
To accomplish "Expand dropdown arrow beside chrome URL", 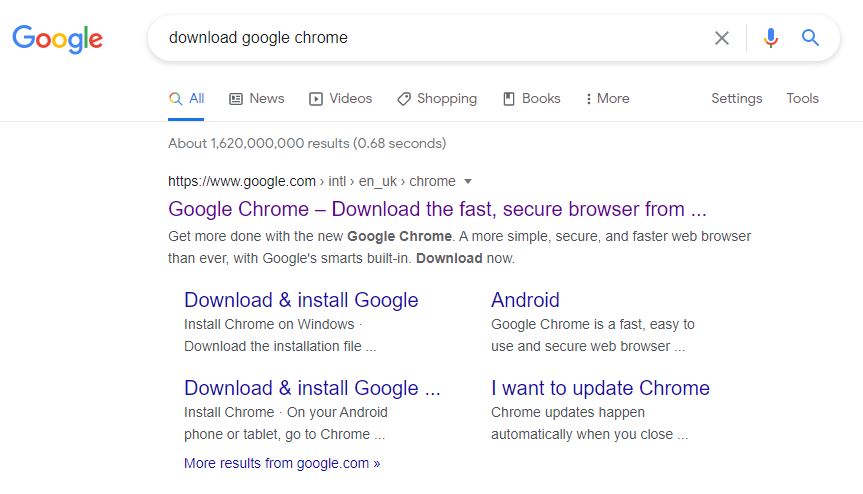I will click(x=468, y=182).
